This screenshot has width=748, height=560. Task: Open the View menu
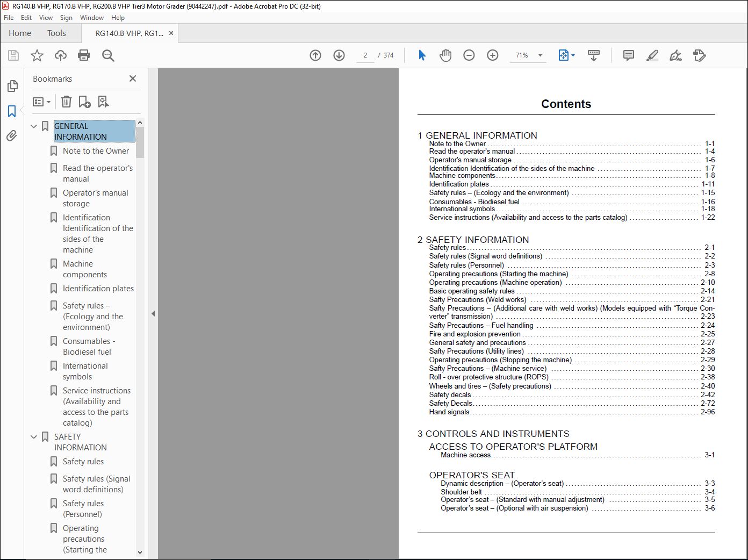click(46, 18)
